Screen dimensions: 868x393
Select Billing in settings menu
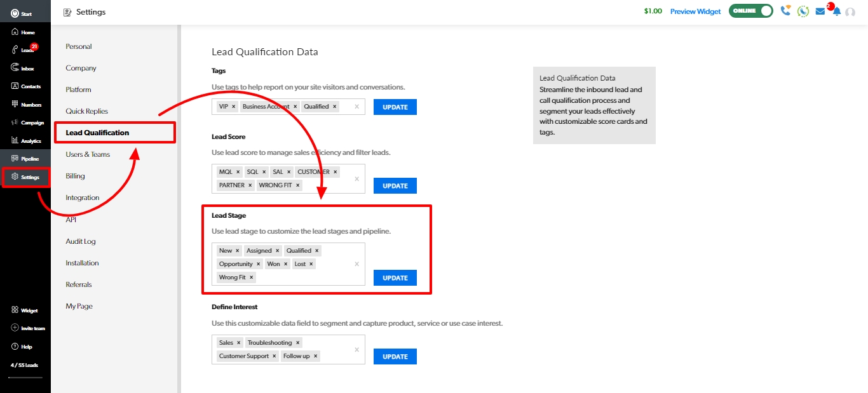75,176
